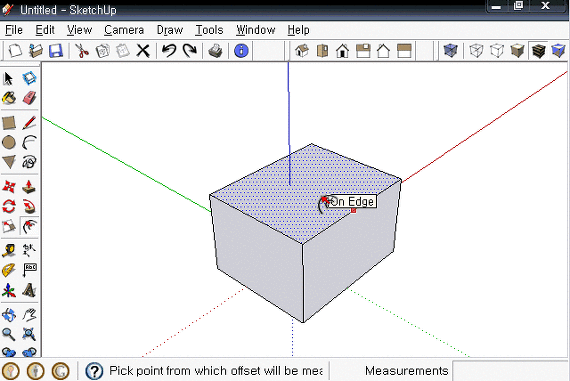Choose the Make Component tool
Image resolution: width=570 pixels, height=381 pixels.
[29, 78]
